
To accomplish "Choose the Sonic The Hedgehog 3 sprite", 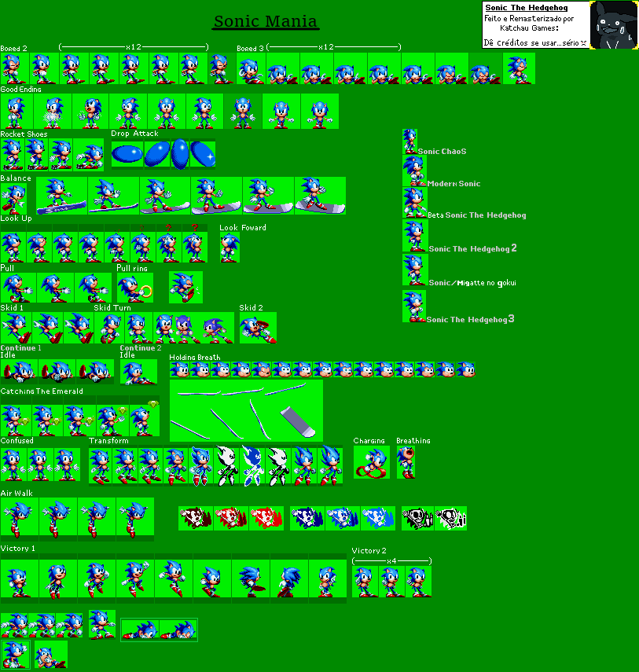I will click(414, 307).
